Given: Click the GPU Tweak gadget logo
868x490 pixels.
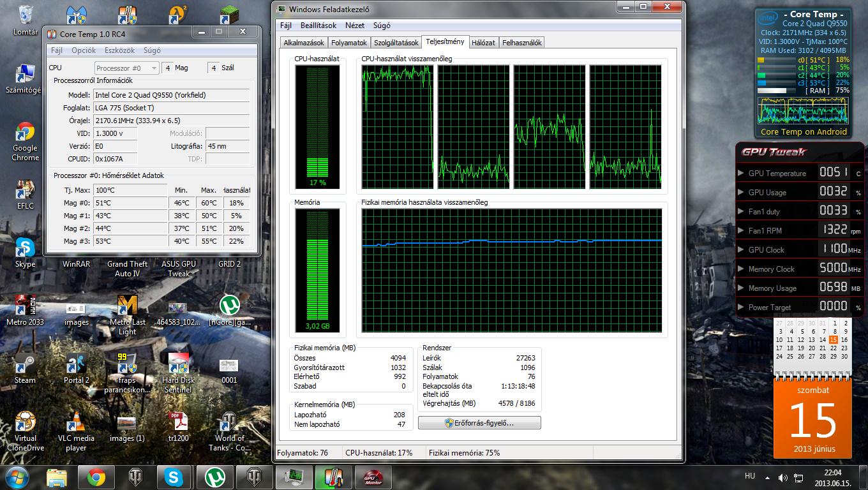Looking at the screenshot, I should [774, 152].
